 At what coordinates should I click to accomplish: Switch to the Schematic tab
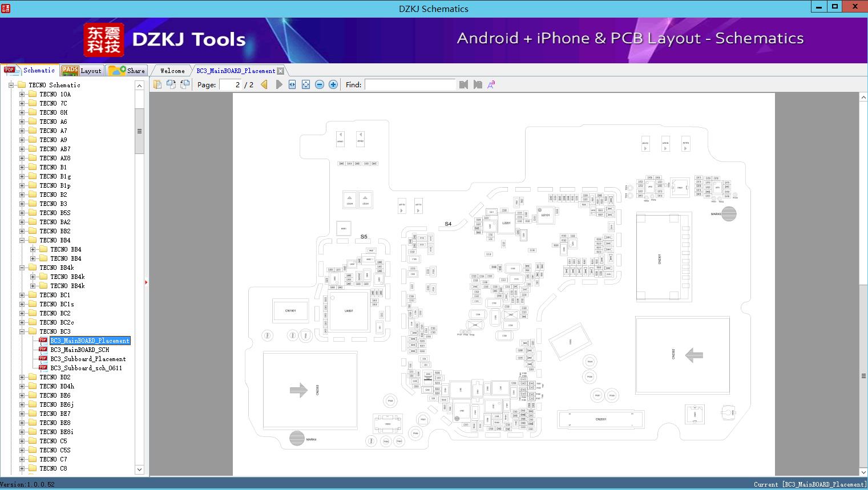30,70
